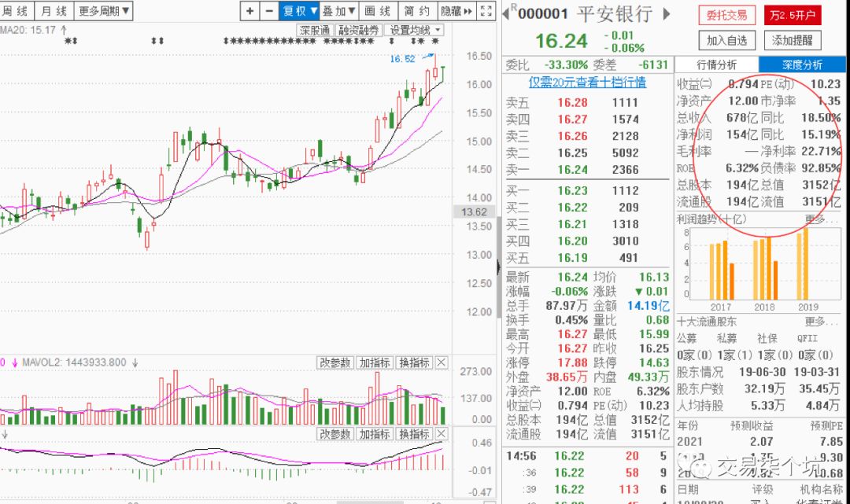
Task: Click 2019 bar in profit trend chart
Action: click(803, 263)
